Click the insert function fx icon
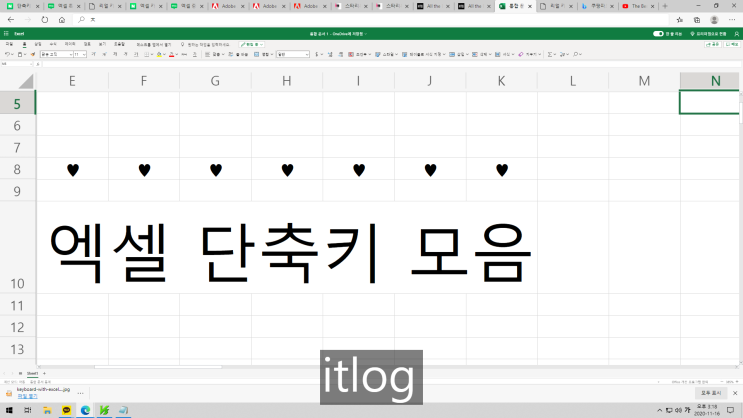Image resolution: width=743 pixels, height=418 pixels. 37,64
